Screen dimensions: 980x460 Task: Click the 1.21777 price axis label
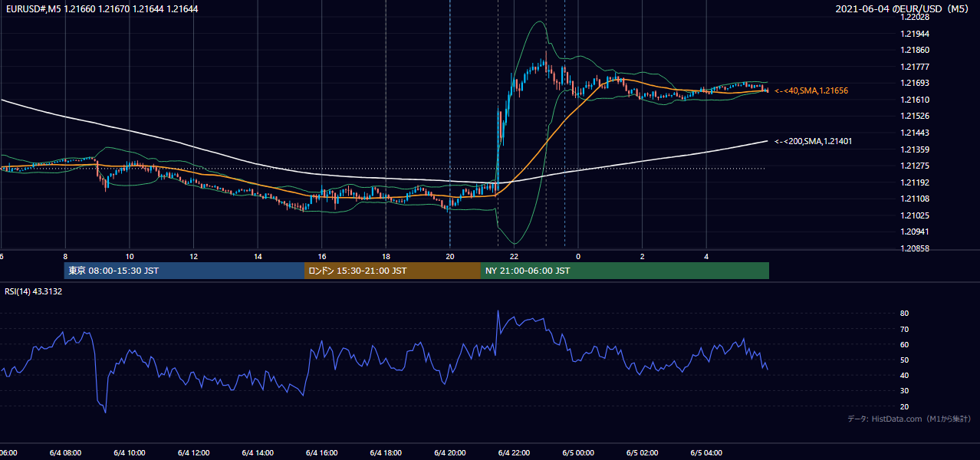pos(915,67)
